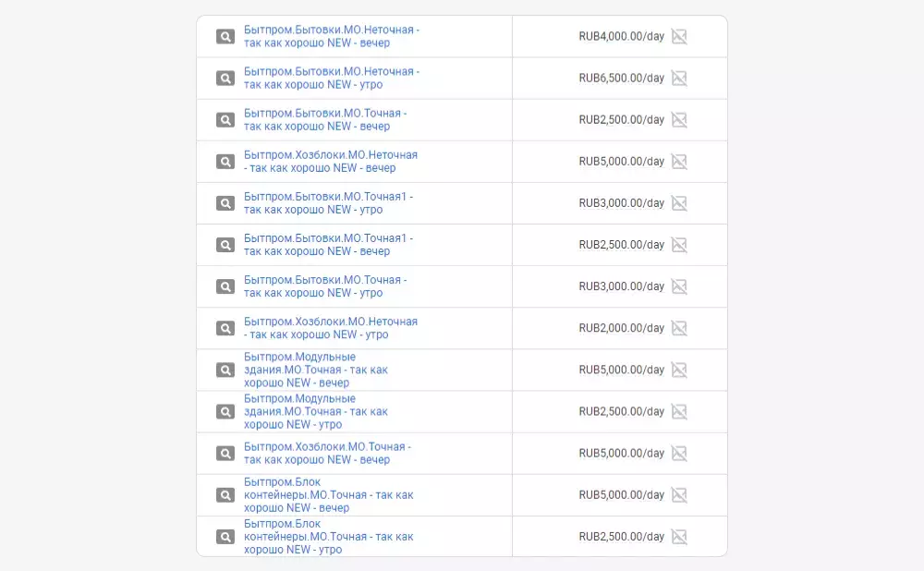
Task: Click chart icon in Бытовки.МО.Точная вечер row
Action: 679,120
